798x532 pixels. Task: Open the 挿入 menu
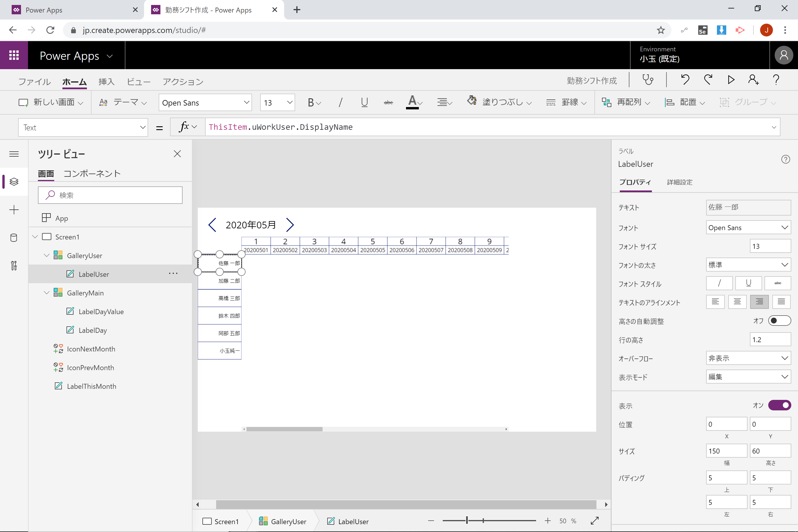point(106,82)
